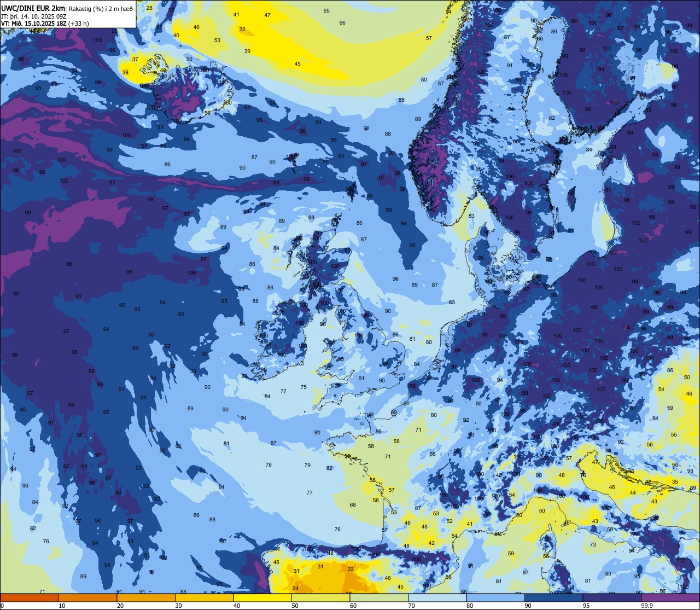700x610 pixels.
Task: Click the '20' label under the color legend
Action: pos(120,606)
